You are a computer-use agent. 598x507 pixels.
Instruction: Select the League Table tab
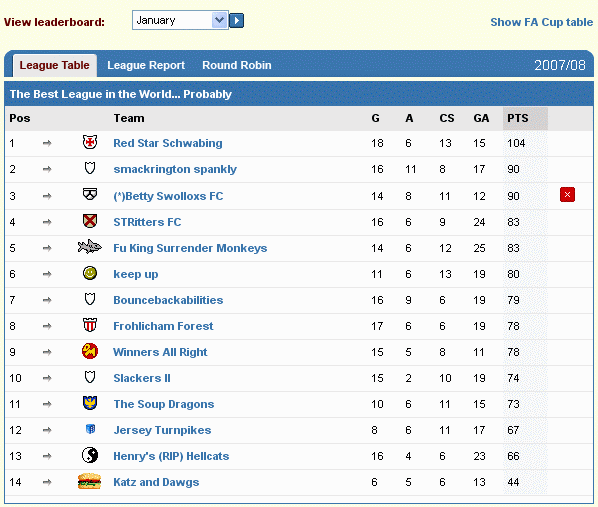click(55, 65)
